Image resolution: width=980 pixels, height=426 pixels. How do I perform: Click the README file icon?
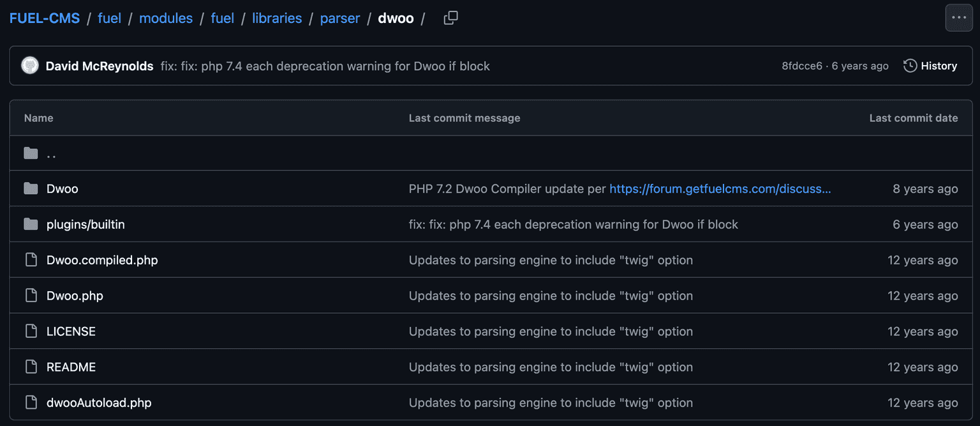pos(31,367)
